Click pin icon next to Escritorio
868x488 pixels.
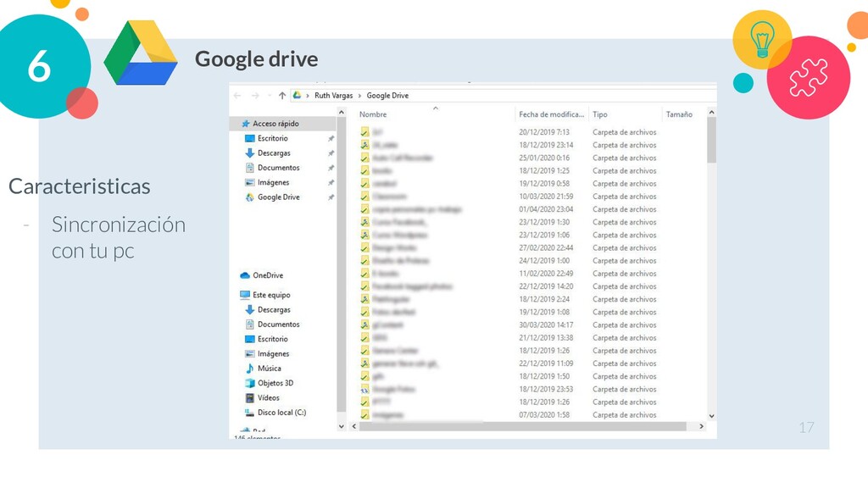(331, 138)
